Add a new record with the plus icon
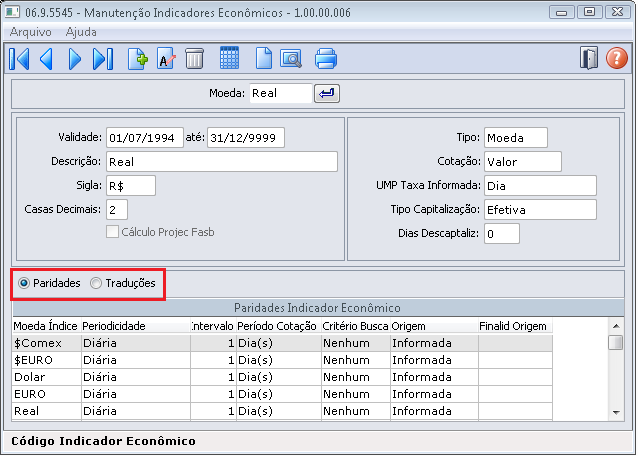This screenshot has height=456, width=638. 137,59
